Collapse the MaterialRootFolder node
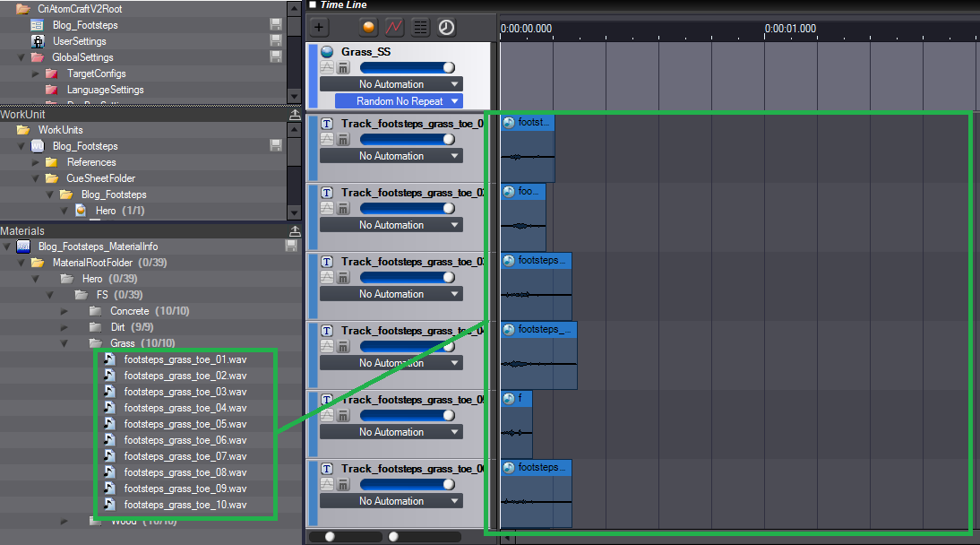Viewport: 980px width, 545px height. pyautogui.click(x=21, y=263)
